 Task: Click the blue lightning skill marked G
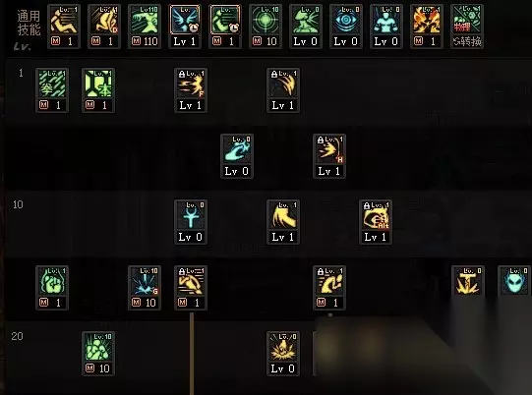145,288
